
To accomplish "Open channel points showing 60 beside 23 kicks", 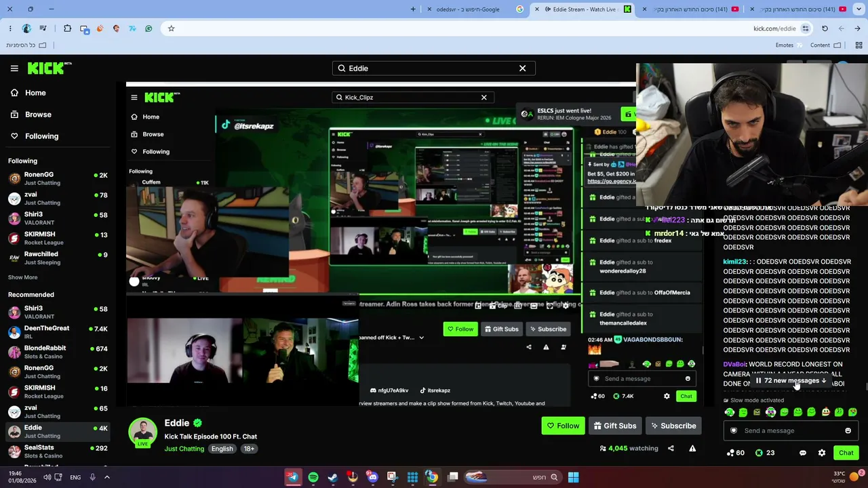I will (x=735, y=453).
